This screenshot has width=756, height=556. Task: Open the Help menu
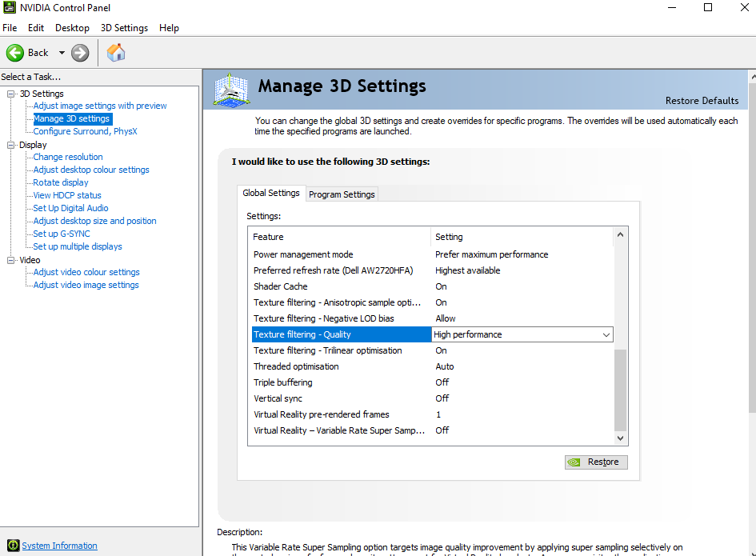coord(169,27)
